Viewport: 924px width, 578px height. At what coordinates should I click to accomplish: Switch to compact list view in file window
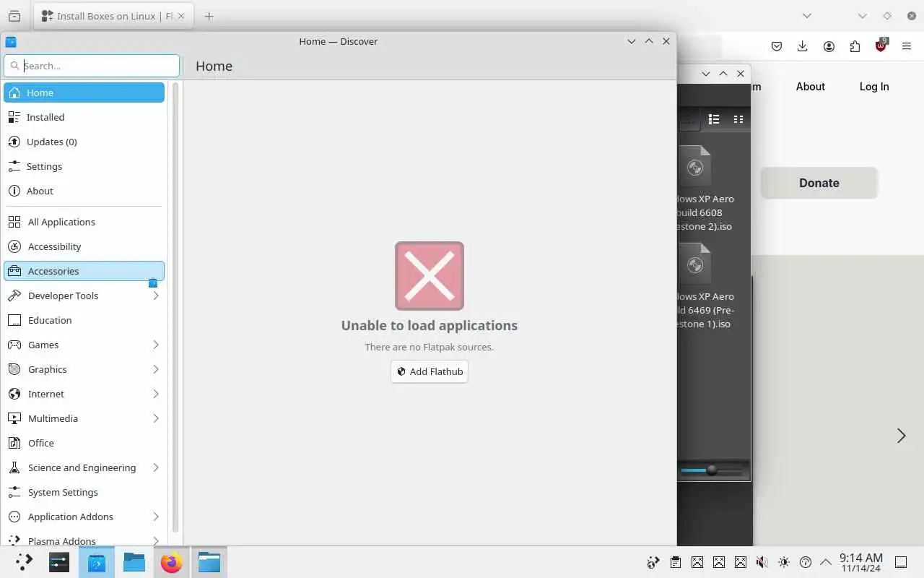[x=738, y=119]
